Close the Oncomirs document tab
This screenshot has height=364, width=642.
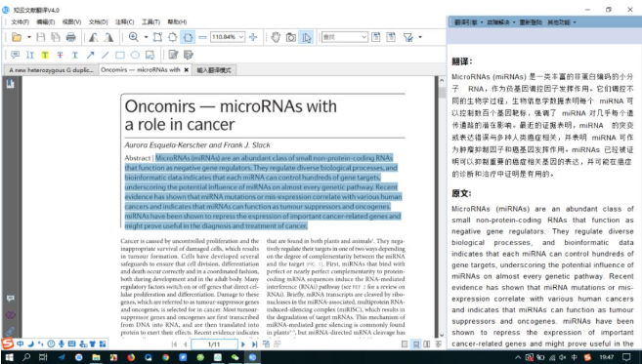click(x=187, y=70)
